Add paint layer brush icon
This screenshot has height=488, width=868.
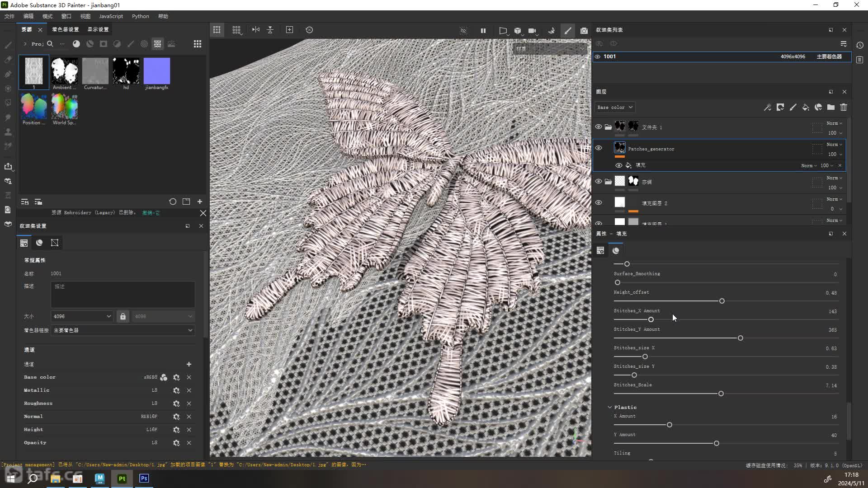point(793,107)
